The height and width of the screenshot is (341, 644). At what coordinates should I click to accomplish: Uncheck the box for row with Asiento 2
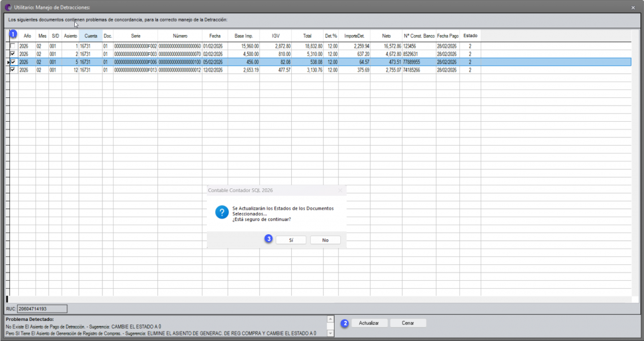pyautogui.click(x=13, y=54)
